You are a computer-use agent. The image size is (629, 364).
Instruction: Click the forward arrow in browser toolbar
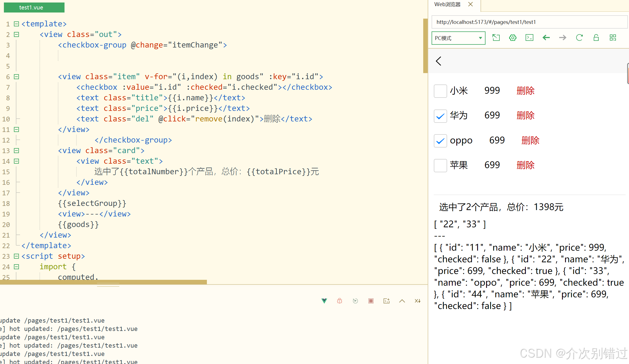coord(563,38)
